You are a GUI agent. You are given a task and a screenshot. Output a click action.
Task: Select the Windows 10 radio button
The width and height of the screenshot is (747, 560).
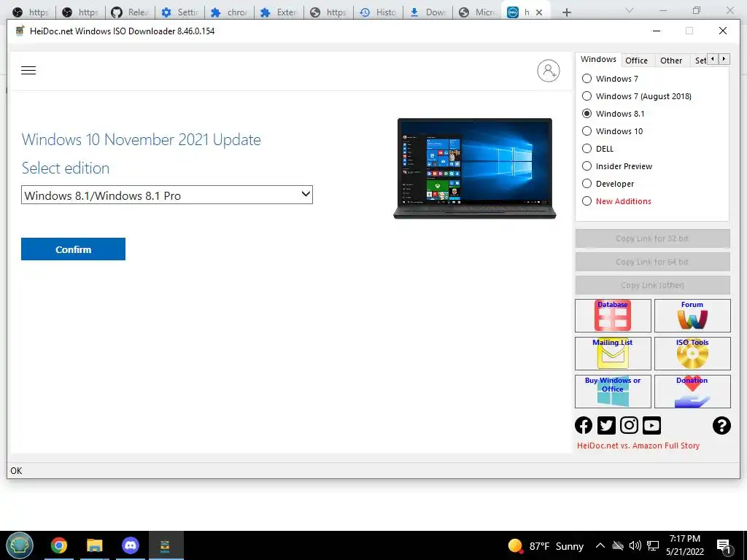pos(587,131)
